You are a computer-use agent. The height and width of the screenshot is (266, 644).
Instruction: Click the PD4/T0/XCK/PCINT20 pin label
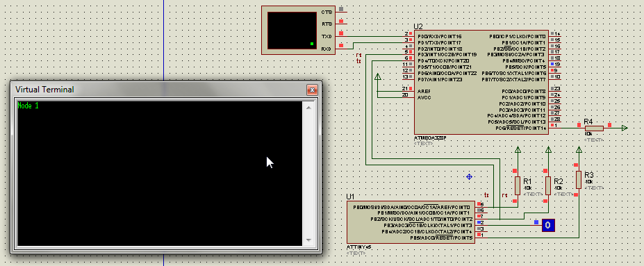click(443, 60)
